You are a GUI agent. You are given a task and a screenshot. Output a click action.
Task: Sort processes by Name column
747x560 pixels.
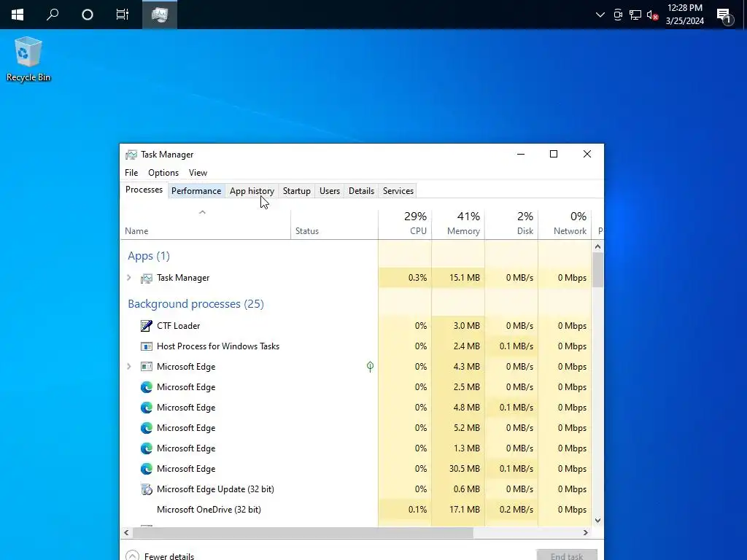point(205,225)
